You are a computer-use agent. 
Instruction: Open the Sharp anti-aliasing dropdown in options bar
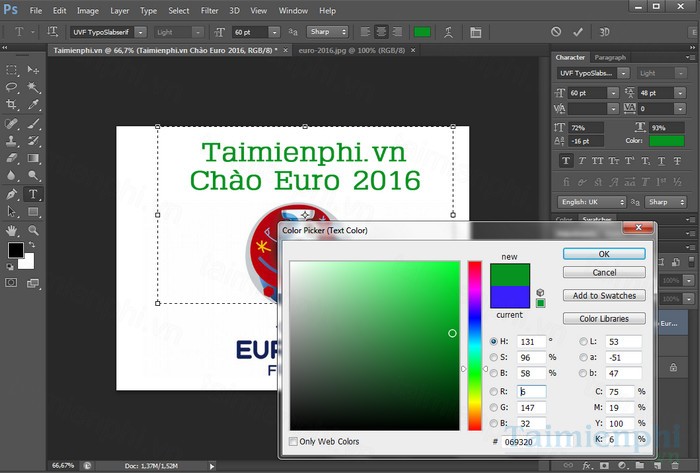(x=327, y=32)
